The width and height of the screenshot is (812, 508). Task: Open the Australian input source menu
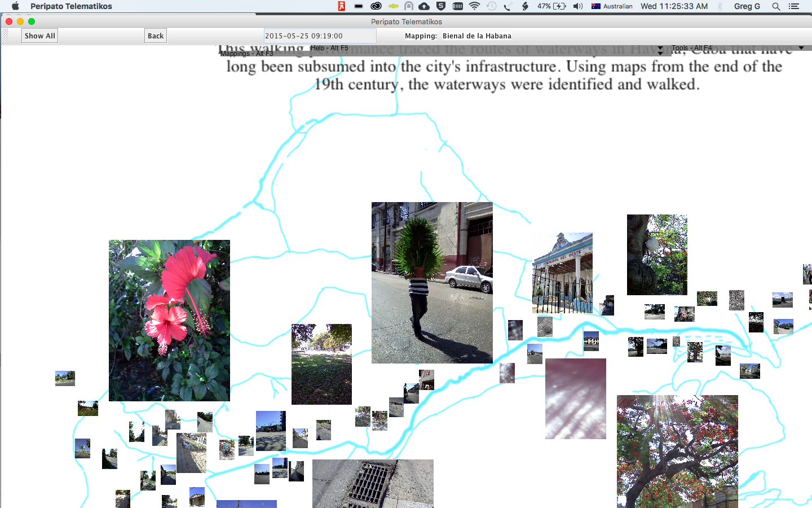tap(612, 6)
